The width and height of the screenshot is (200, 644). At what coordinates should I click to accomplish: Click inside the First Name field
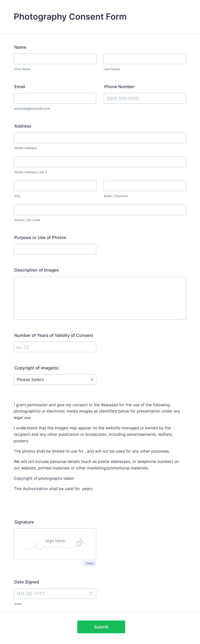pyautogui.click(x=55, y=59)
